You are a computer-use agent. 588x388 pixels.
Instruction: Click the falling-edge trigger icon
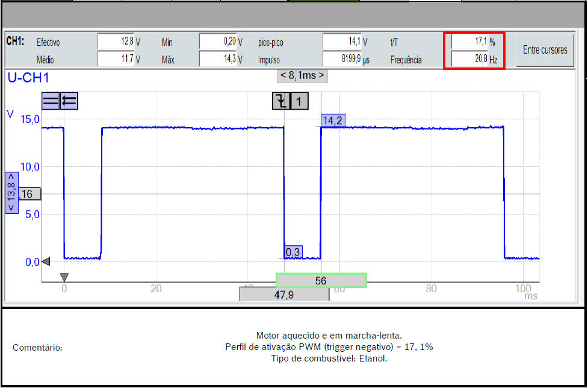281,101
